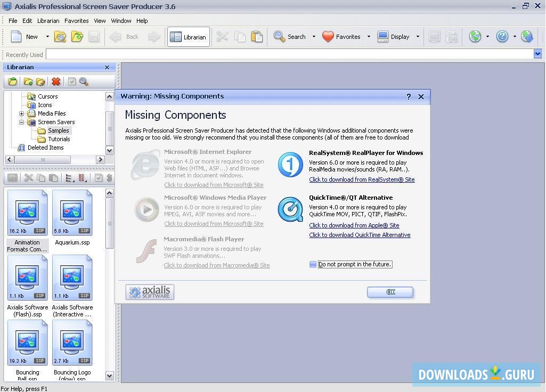Click the red columns sort icon in file toolbar
The height and width of the screenshot is (392, 546).
82,178
